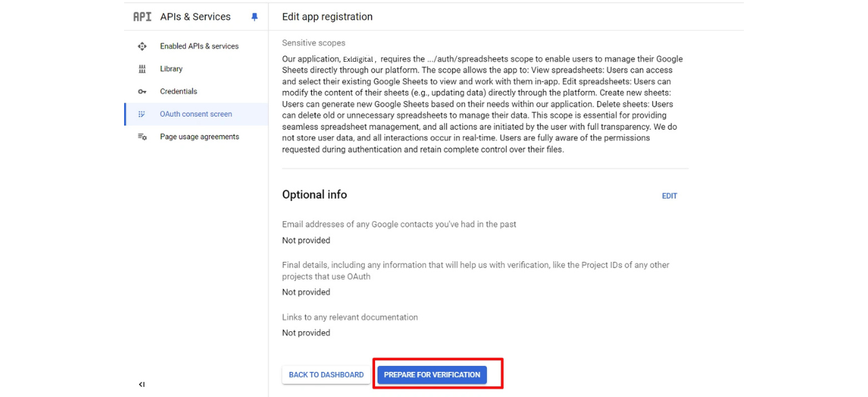Click Not provided under relevant documentation links
The height and width of the screenshot is (397, 868).
[x=306, y=333]
